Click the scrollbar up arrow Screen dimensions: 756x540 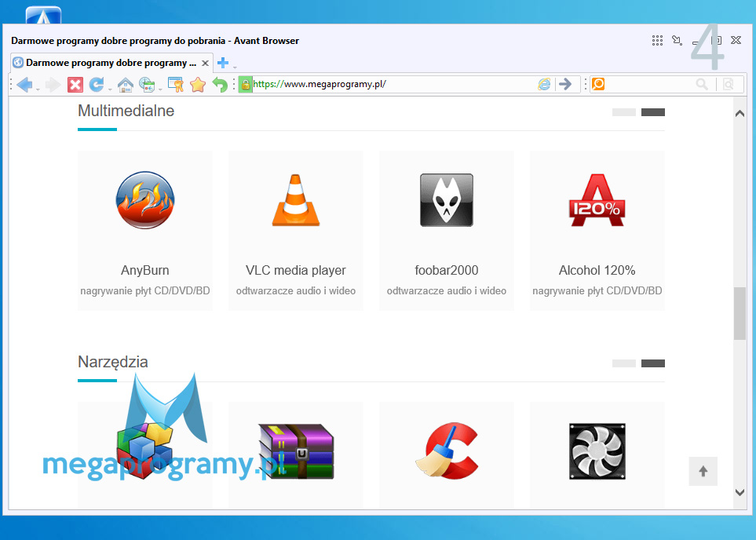[x=740, y=114]
